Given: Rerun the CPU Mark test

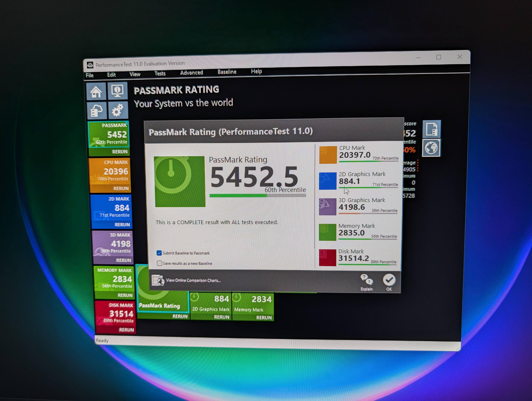Looking at the screenshot, I should [121, 188].
